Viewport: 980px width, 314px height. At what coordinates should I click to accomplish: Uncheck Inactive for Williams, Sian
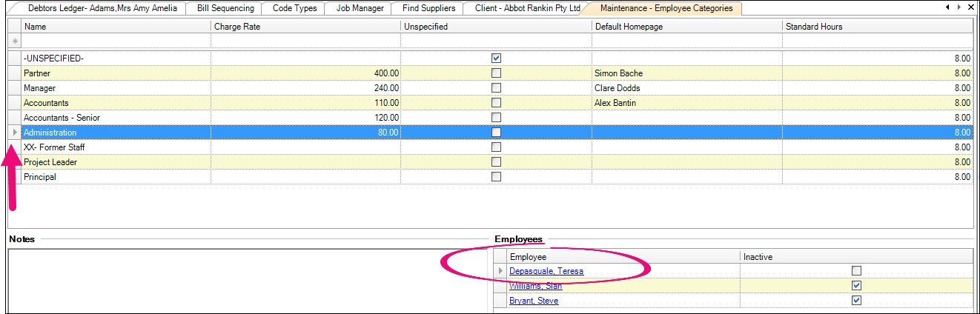point(856,286)
